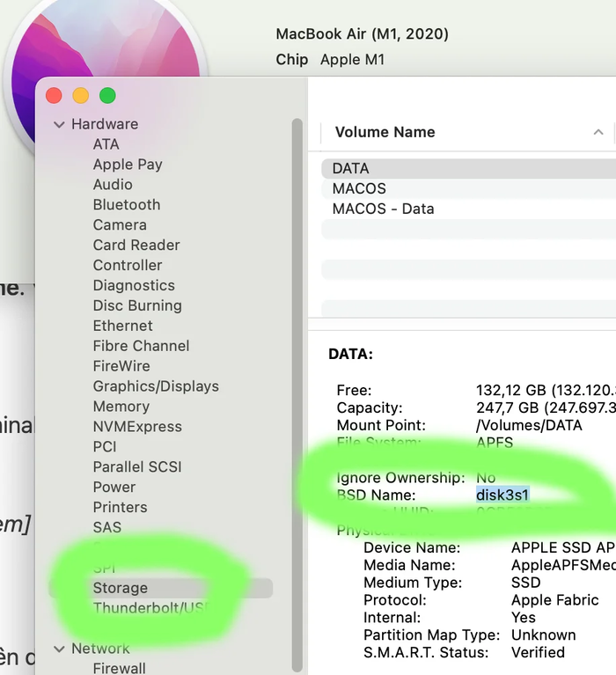Collapse the Network section chevron
Image resolution: width=616 pixels, height=675 pixels.
click(x=59, y=649)
